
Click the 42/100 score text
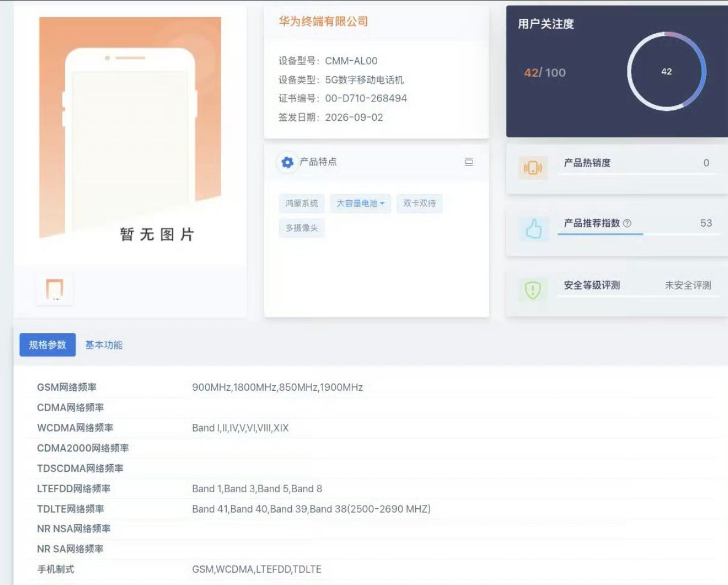[545, 72]
